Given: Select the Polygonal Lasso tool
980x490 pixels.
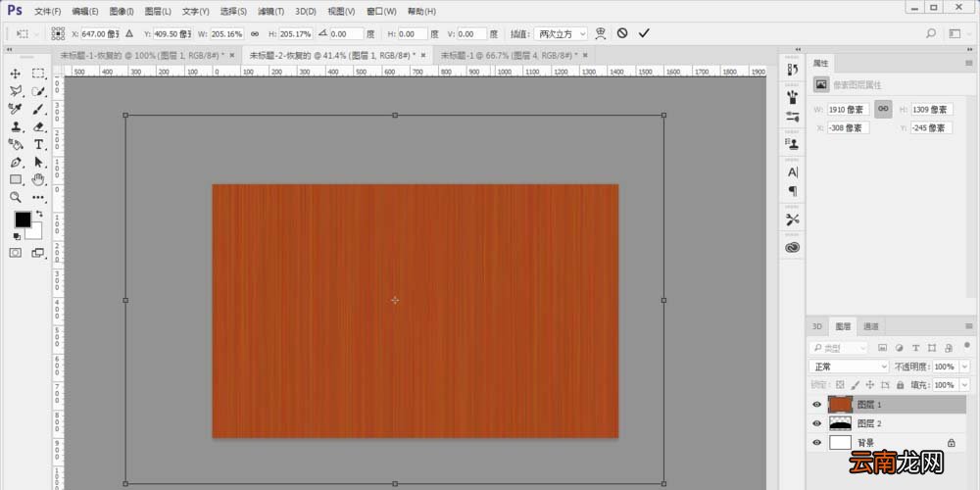Looking at the screenshot, I should pyautogui.click(x=15, y=91).
